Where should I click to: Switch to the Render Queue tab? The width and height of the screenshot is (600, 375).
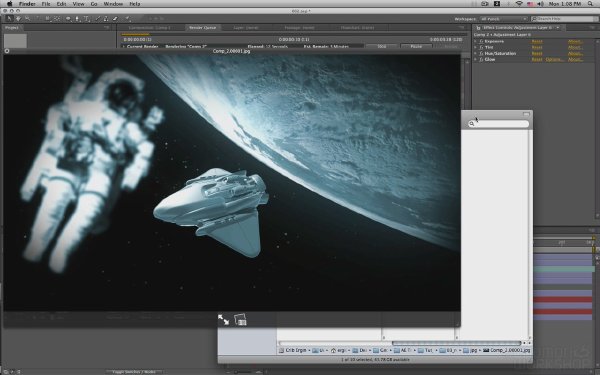pyautogui.click(x=203, y=28)
